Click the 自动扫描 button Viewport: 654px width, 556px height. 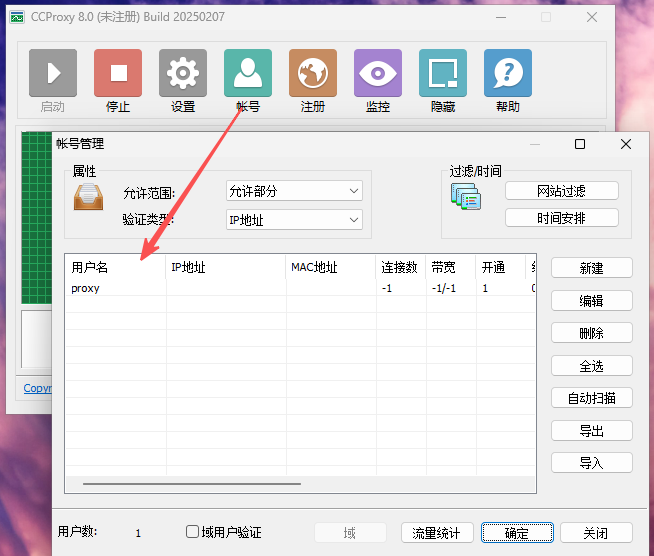point(591,398)
